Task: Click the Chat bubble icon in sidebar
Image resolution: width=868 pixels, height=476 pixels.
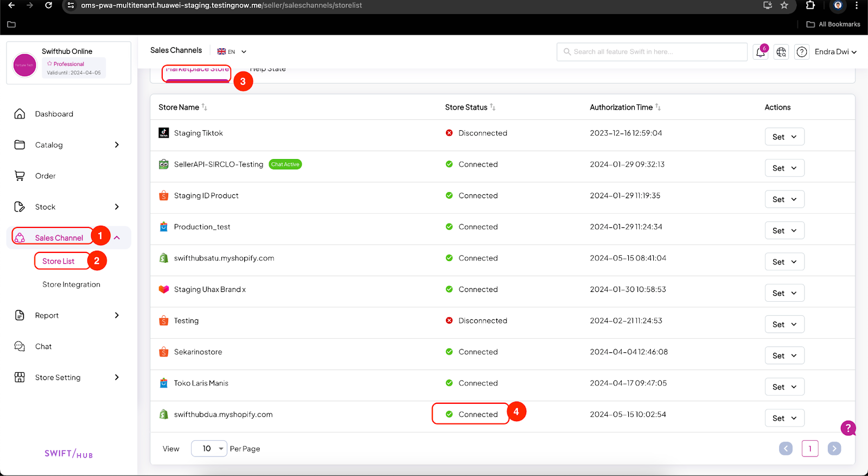Action: (20, 346)
